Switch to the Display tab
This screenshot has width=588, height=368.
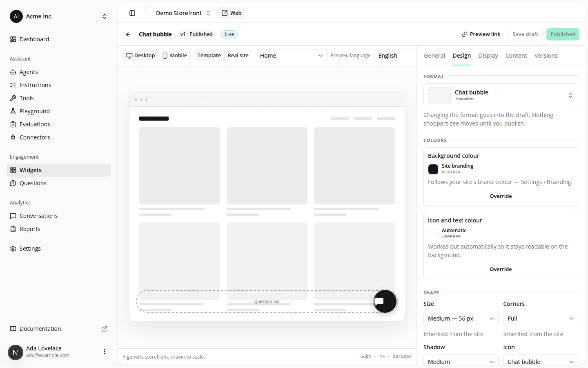(x=488, y=56)
